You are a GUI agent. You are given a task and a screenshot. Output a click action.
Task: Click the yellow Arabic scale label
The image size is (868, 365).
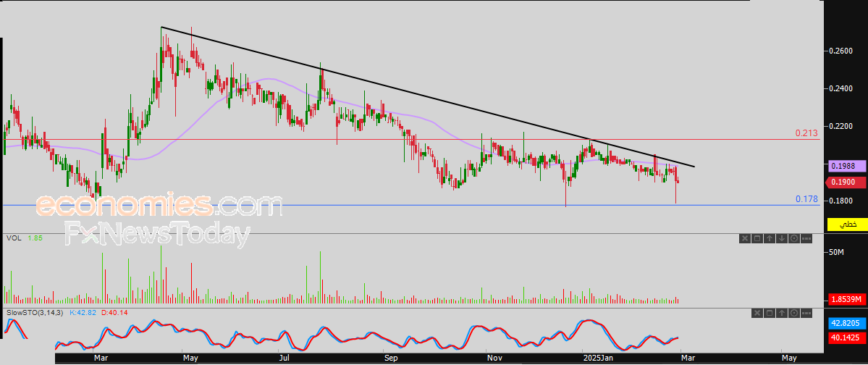pos(847,225)
